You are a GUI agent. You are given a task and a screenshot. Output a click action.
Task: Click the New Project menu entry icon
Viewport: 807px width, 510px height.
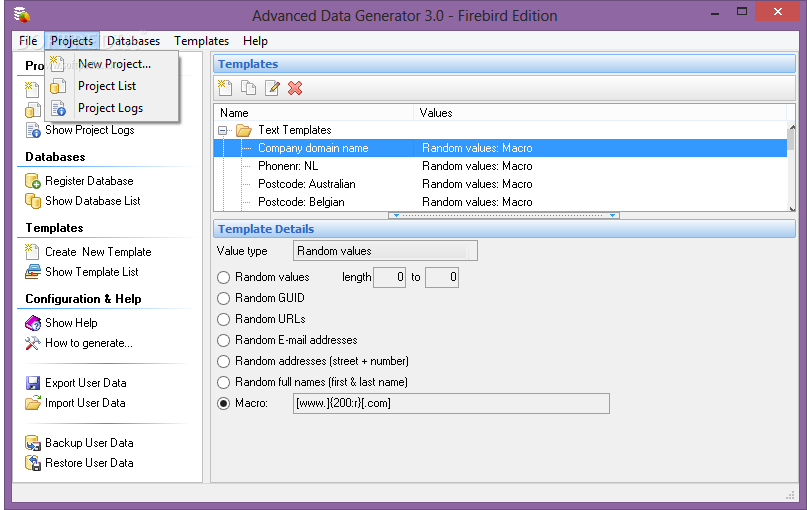58,64
